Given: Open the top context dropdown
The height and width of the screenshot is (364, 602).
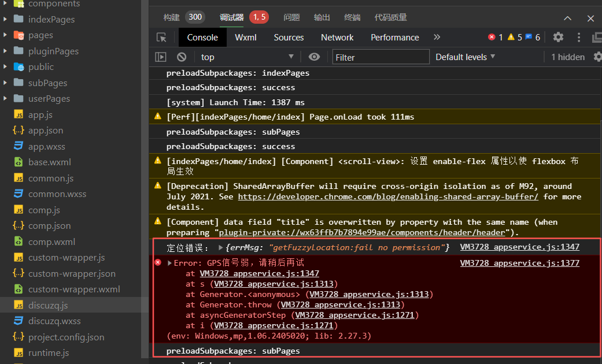Looking at the screenshot, I should (247, 57).
